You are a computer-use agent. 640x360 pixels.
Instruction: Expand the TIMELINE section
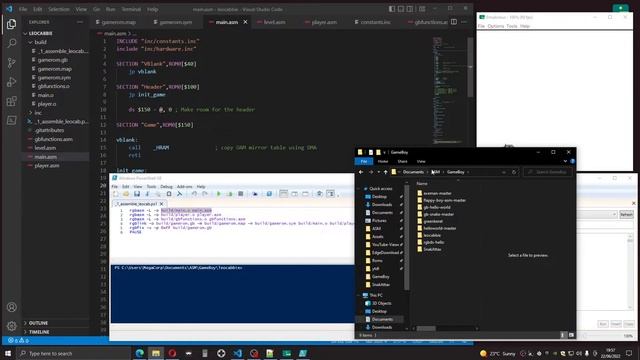[x=25, y=332]
